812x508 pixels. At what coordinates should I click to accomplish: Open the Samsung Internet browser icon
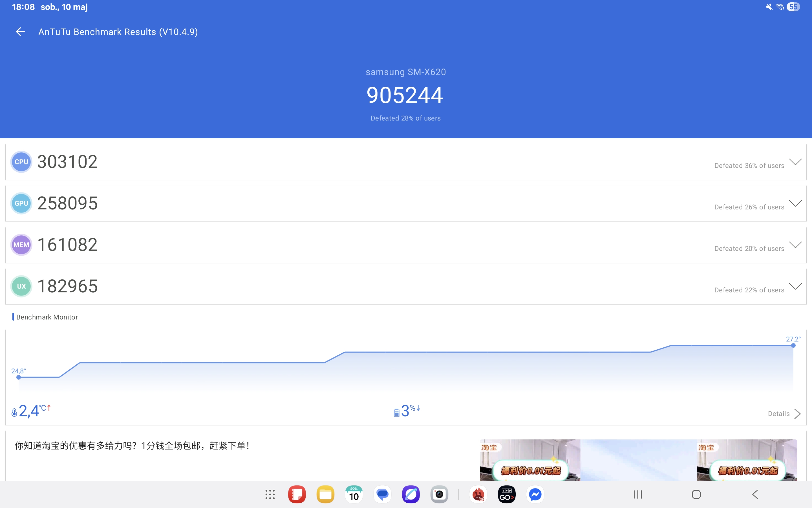(411, 494)
